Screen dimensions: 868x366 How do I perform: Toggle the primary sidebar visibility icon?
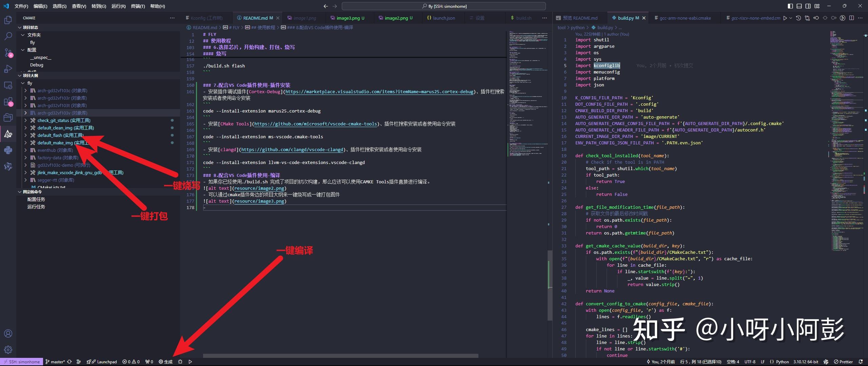(x=790, y=6)
